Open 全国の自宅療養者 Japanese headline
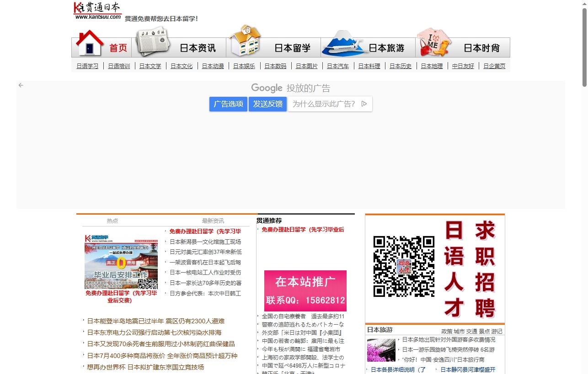 click(303, 316)
